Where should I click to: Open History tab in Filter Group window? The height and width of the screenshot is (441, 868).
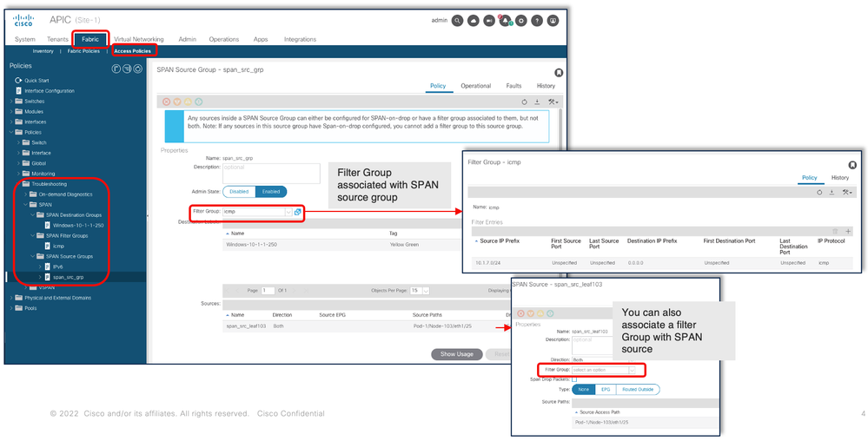click(x=840, y=178)
